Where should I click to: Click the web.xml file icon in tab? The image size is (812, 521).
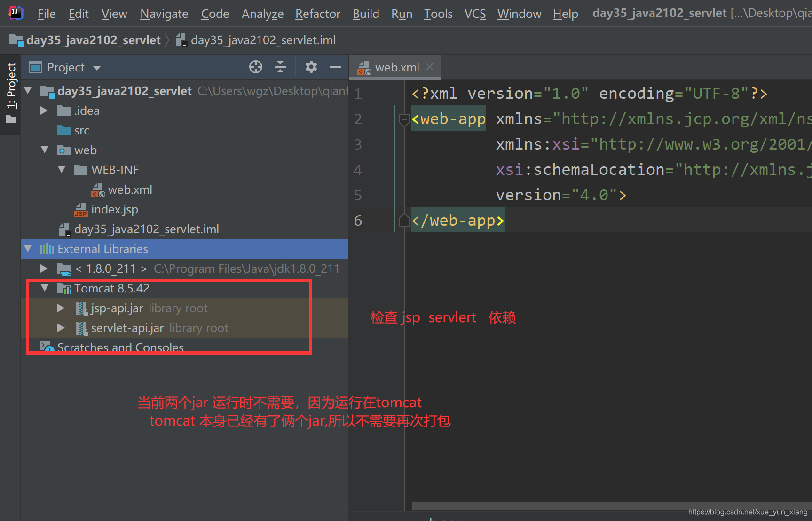[364, 68]
